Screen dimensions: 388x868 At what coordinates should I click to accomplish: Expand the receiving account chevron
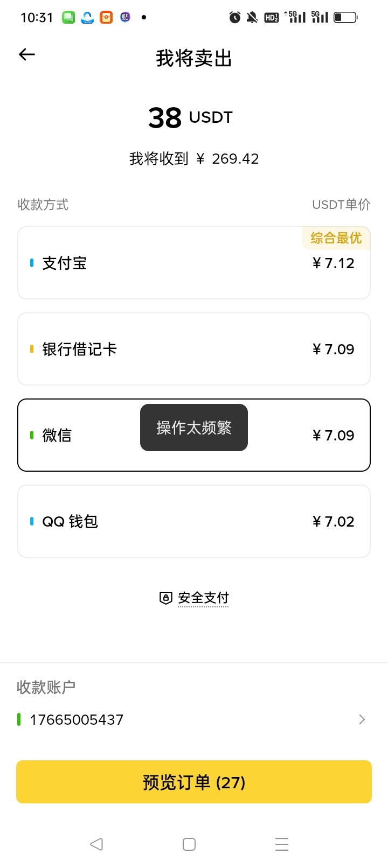point(362,719)
